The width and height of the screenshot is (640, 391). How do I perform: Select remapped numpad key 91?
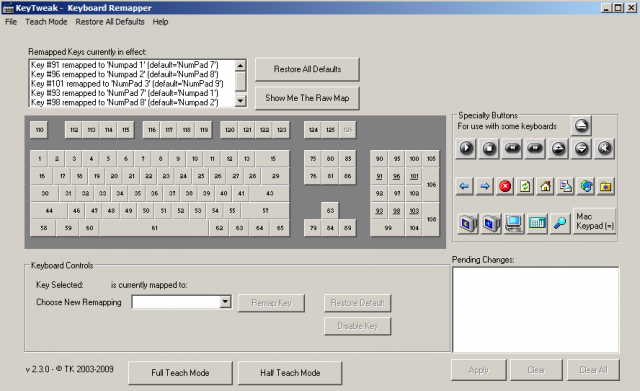point(379,176)
